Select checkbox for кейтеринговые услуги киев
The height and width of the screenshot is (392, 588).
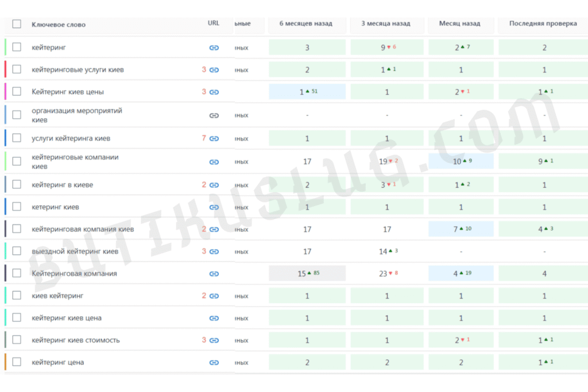[x=17, y=69]
